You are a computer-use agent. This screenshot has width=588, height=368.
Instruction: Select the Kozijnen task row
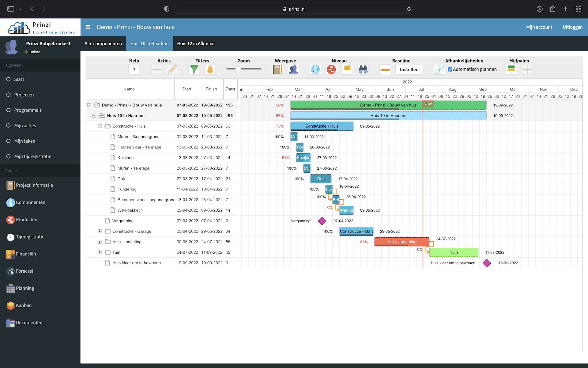(162, 158)
